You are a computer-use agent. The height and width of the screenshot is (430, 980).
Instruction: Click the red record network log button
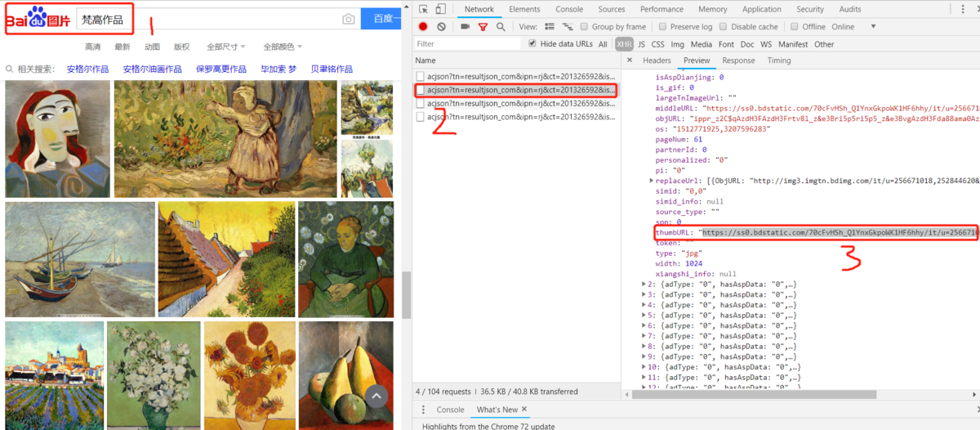(423, 26)
